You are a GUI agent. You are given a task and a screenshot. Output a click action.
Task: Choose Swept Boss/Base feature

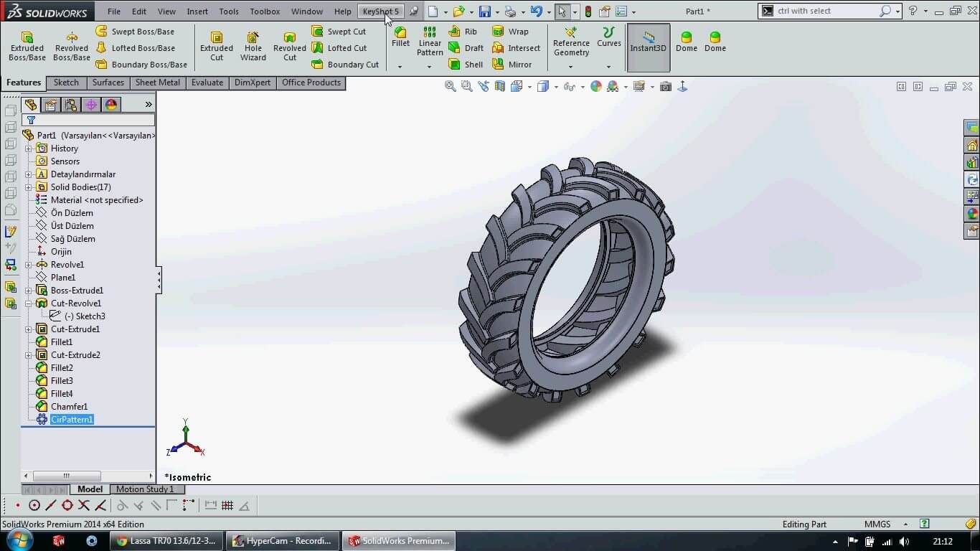coord(135,32)
